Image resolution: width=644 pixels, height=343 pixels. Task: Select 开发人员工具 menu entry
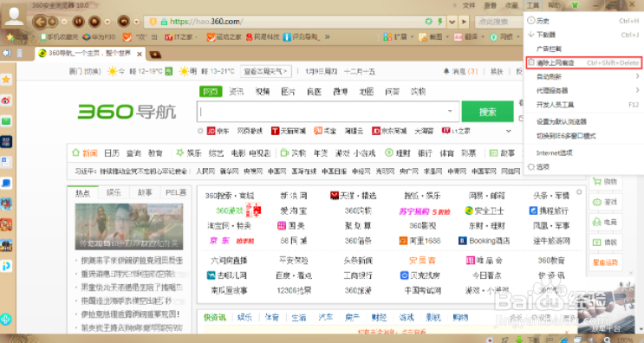[583, 105]
